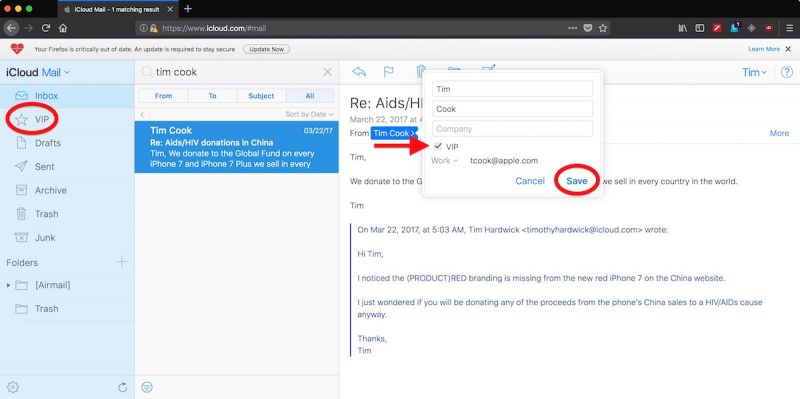Save the contact changes

[577, 181]
